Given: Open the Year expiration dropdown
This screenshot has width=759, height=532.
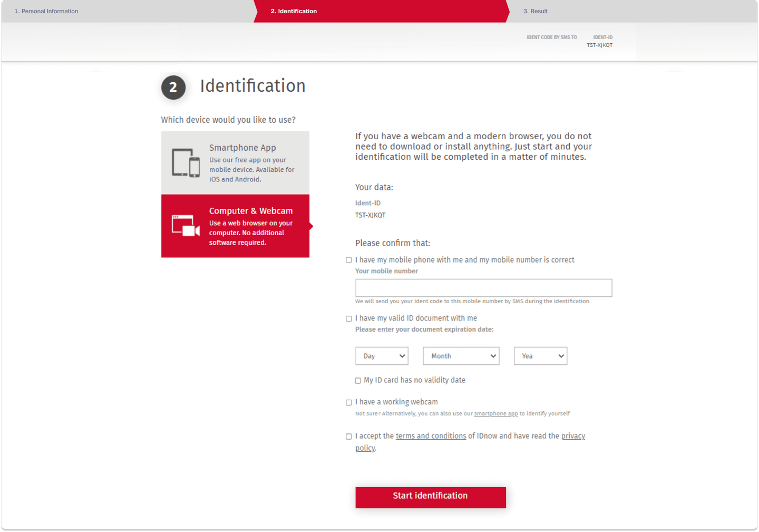Looking at the screenshot, I should [x=540, y=356].
